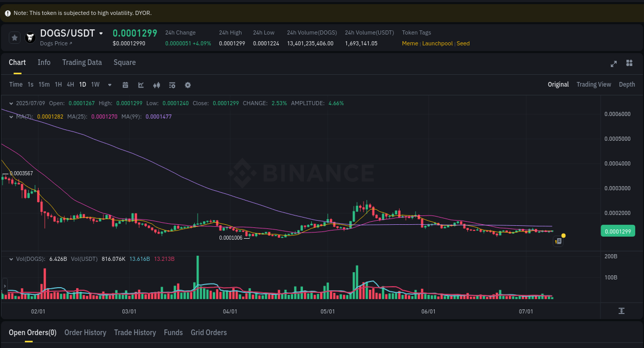Select the line chart style icon
644x348 pixels.
pos(141,85)
